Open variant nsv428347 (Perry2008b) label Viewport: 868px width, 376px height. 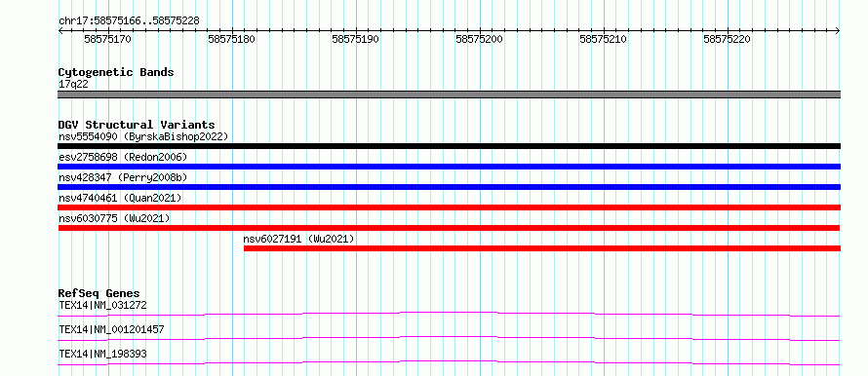[123, 177]
